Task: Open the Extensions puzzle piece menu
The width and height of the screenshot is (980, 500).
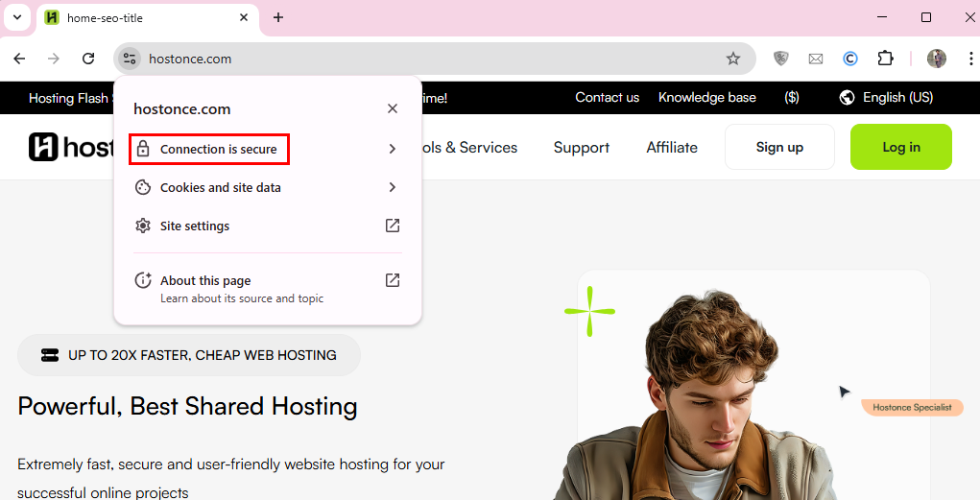Action: pyautogui.click(x=885, y=59)
